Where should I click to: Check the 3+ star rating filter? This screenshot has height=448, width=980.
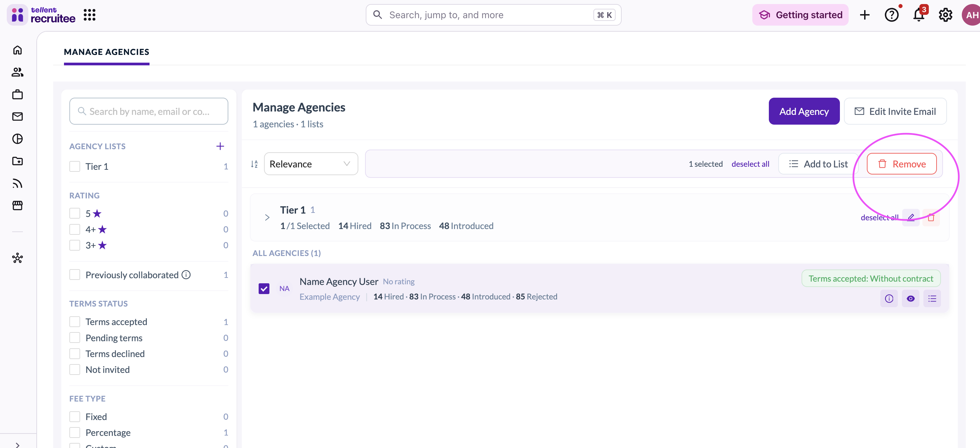coord(74,245)
